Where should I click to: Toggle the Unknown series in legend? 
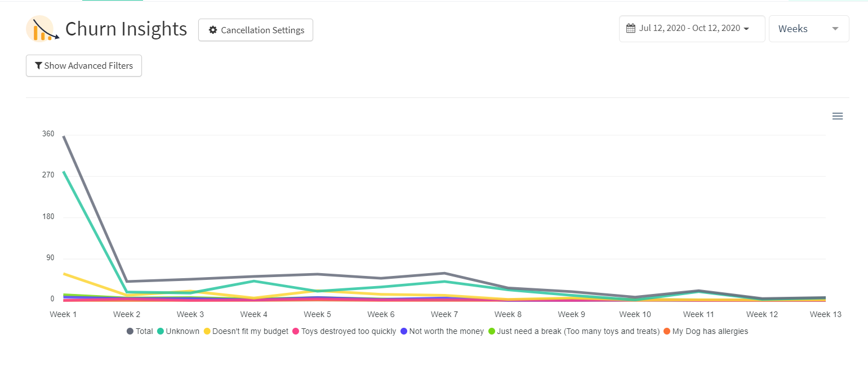coord(178,332)
